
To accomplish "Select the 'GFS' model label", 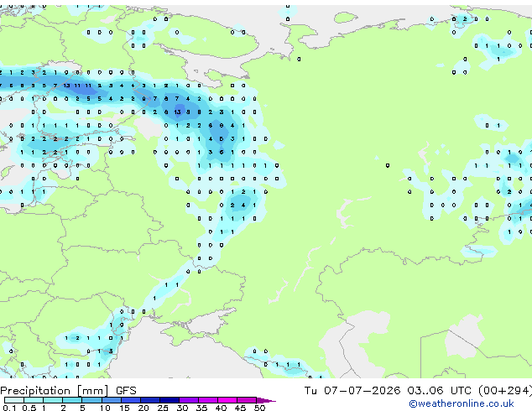I will tap(126, 391).
